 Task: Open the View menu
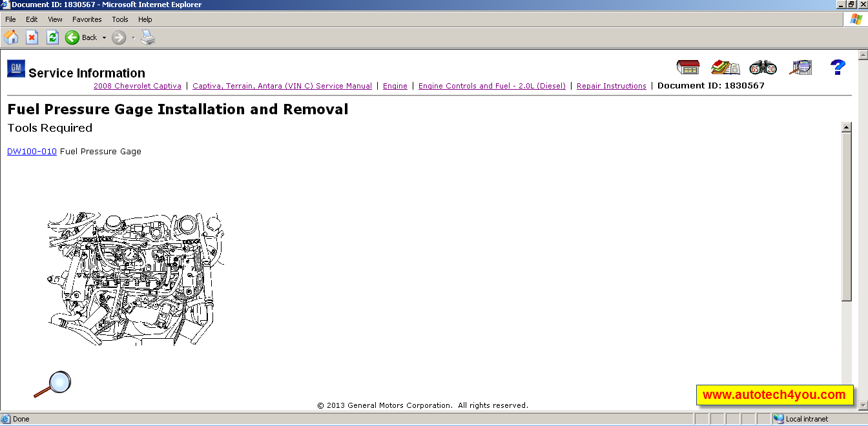pyautogui.click(x=55, y=19)
